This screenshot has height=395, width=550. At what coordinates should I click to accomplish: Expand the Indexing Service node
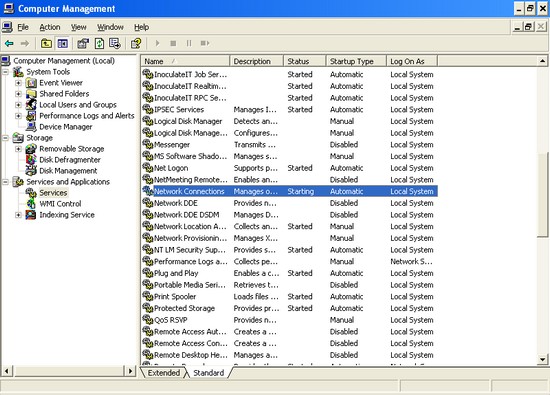click(18, 215)
